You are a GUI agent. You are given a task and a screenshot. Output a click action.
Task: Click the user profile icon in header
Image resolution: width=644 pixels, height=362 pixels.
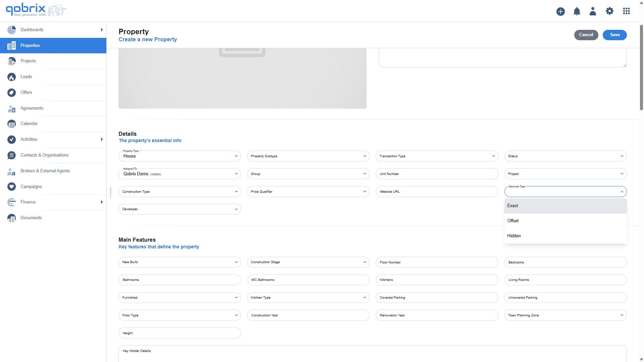593,11
